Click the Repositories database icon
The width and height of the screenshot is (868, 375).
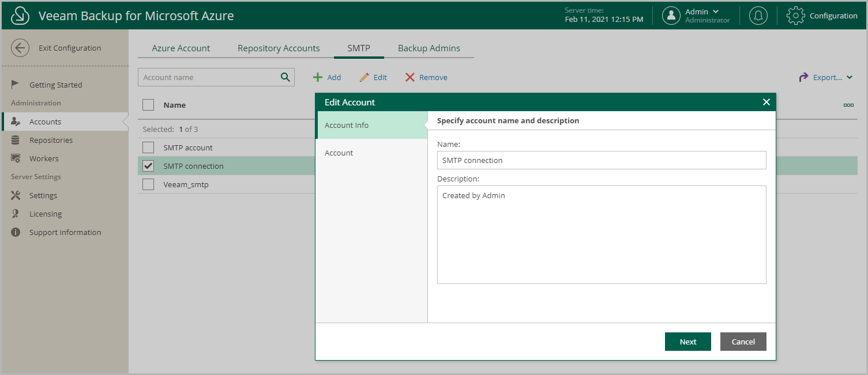point(16,140)
